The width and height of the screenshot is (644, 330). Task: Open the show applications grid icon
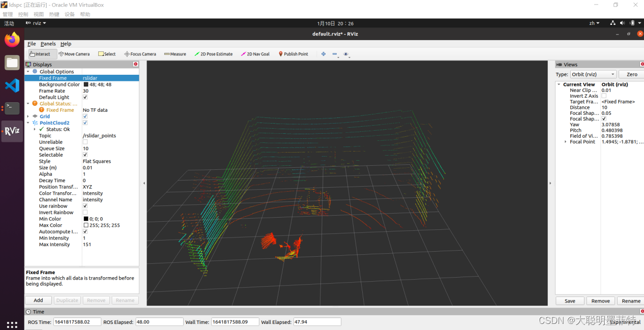pyautogui.click(x=12, y=324)
